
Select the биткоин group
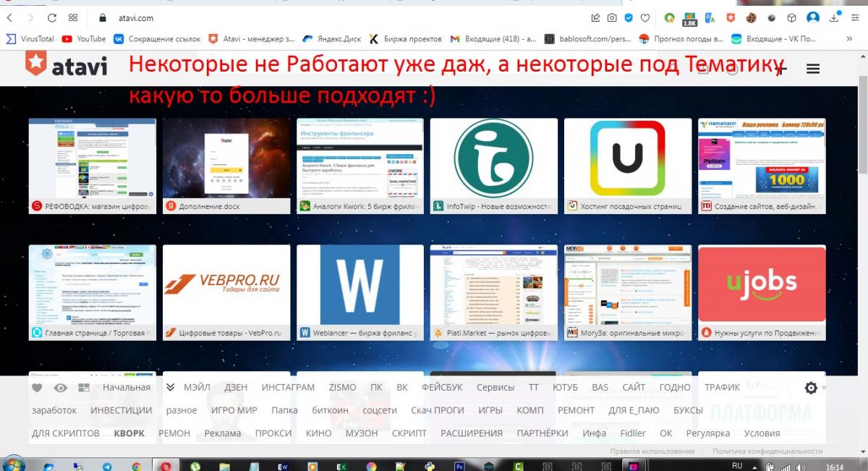(x=330, y=410)
